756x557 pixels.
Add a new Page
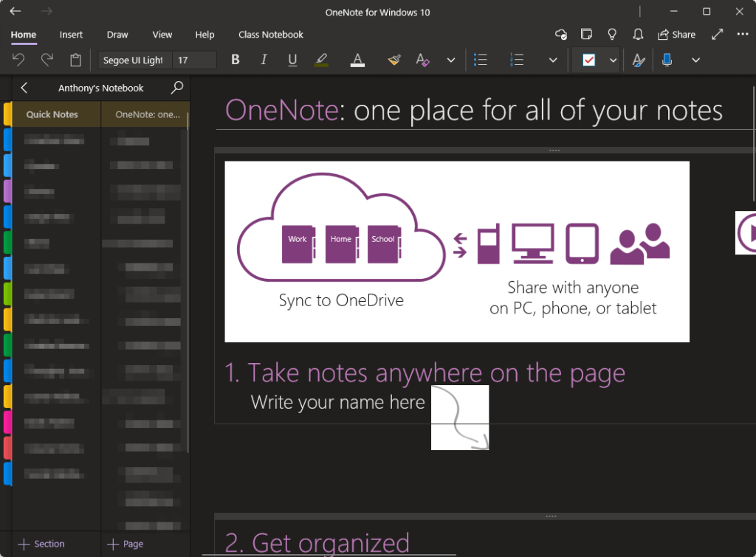pyautogui.click(x=126, y=544)
